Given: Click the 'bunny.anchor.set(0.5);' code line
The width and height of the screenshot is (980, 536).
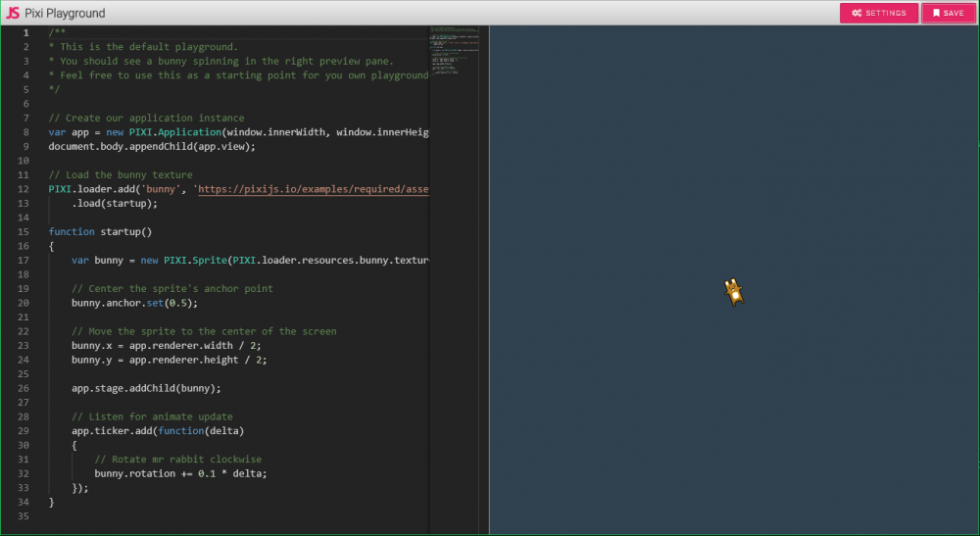Looking at the screenshot, I should pos(134,303).
